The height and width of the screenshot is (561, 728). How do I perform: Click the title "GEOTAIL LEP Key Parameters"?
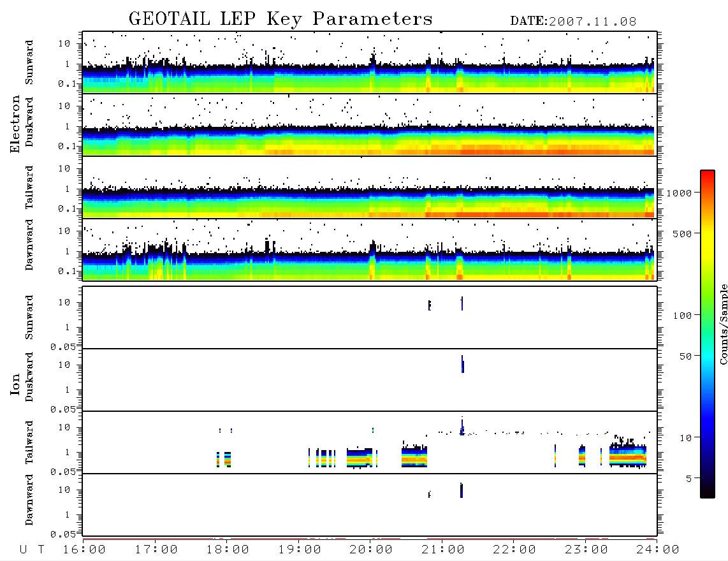coord(280,19)
